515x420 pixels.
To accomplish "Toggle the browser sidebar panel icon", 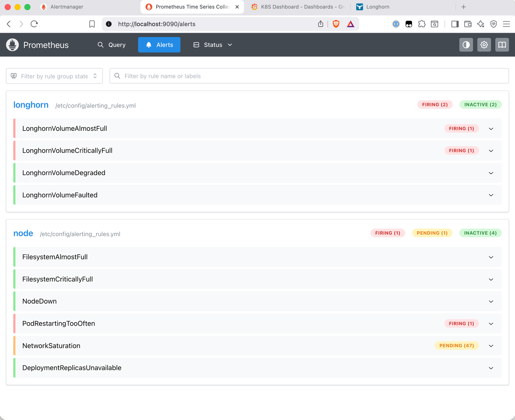I will pyautogui.click(x=455, y=24).
